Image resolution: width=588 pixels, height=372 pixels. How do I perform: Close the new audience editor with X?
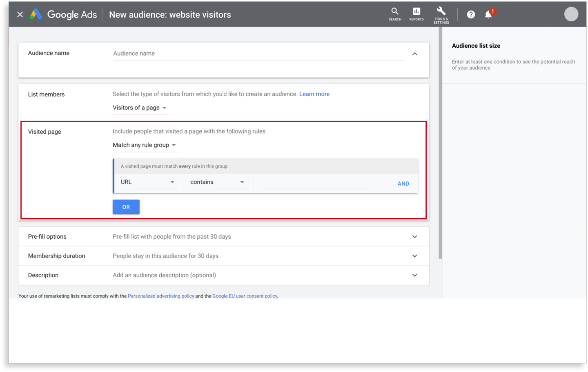point(20,15)
